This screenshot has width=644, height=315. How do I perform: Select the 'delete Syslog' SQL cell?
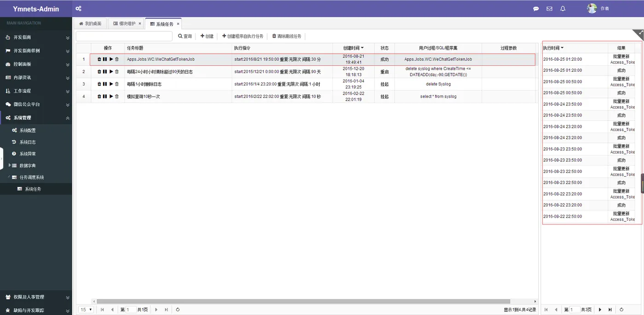pyautogui.click(x=438, y=84)
